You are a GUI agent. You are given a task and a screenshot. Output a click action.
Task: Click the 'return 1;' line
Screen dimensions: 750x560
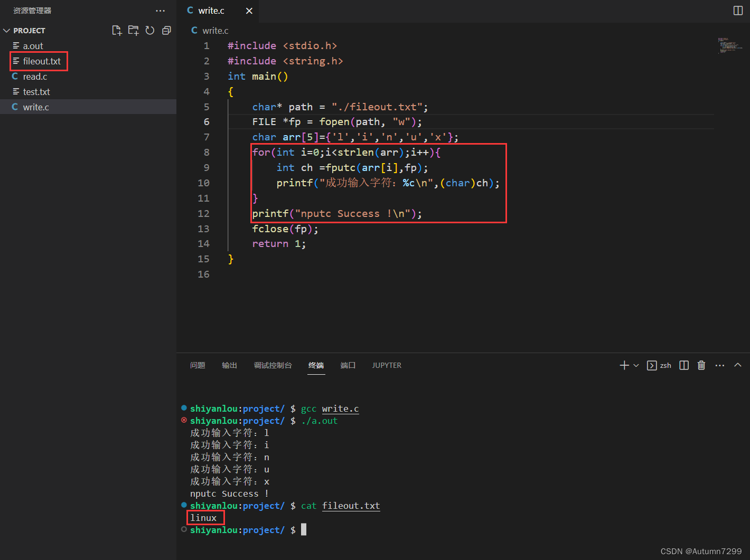279,244
